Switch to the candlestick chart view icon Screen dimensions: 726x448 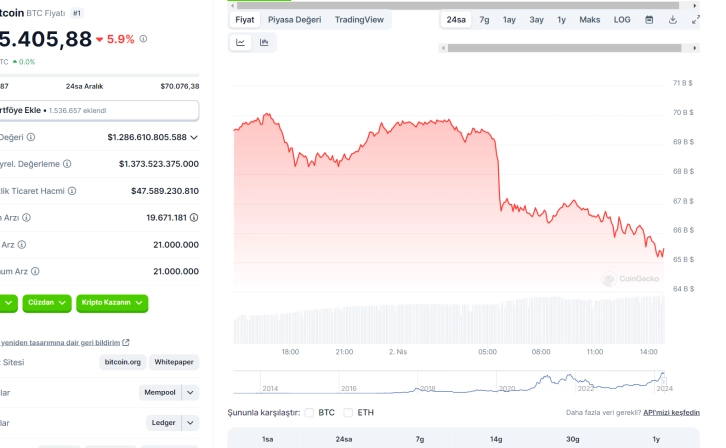click(264, 42)
